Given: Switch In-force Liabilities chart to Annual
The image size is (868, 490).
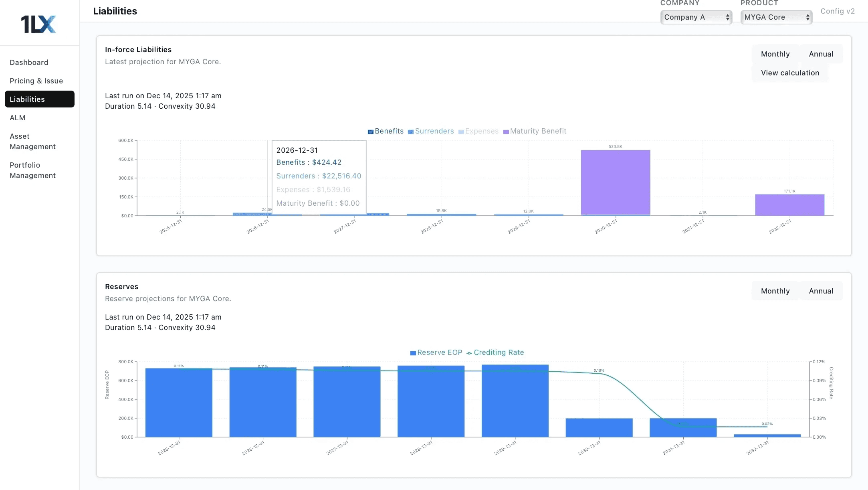Looking at the screenshot, I should pos(821,54).
